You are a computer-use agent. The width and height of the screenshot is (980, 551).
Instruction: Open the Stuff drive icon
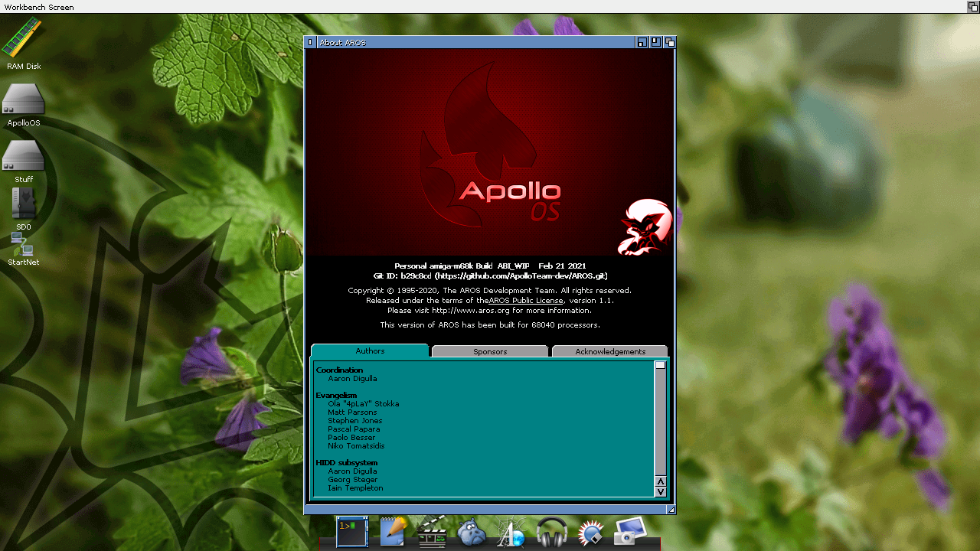[23, 155]
